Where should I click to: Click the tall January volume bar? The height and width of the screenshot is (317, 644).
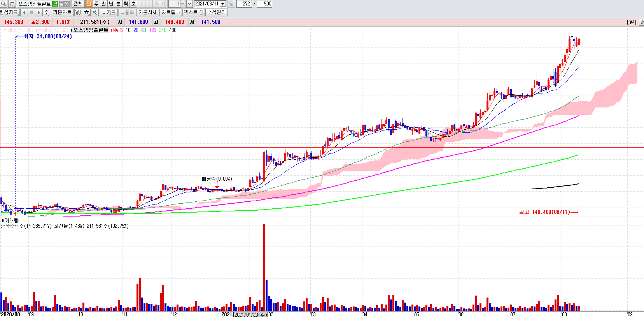point(264,267)
